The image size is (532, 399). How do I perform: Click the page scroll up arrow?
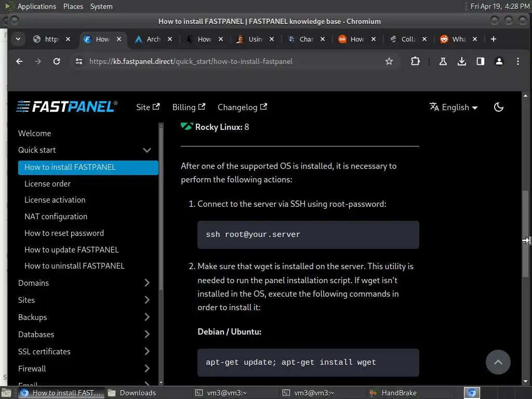(525, 96)
